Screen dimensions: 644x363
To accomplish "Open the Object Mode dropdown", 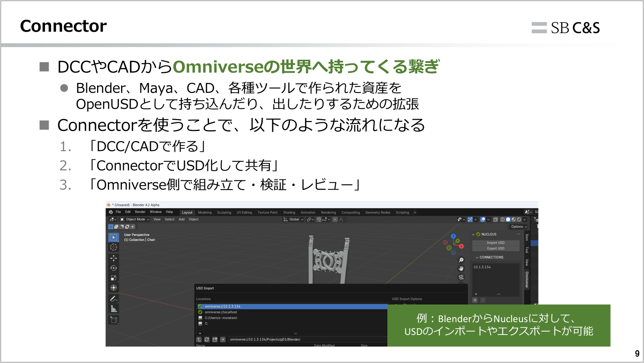I will point(135,219).
